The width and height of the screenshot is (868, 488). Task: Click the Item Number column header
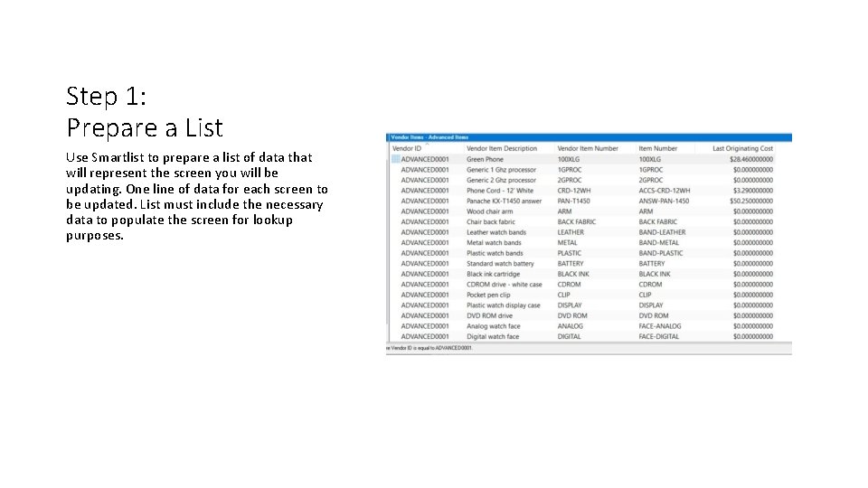657,148
